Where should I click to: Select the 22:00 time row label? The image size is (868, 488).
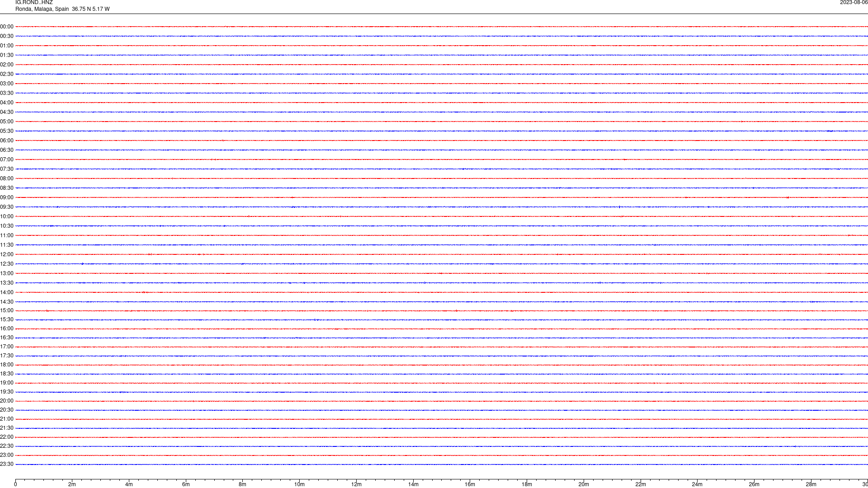click(x=7, y=437)
